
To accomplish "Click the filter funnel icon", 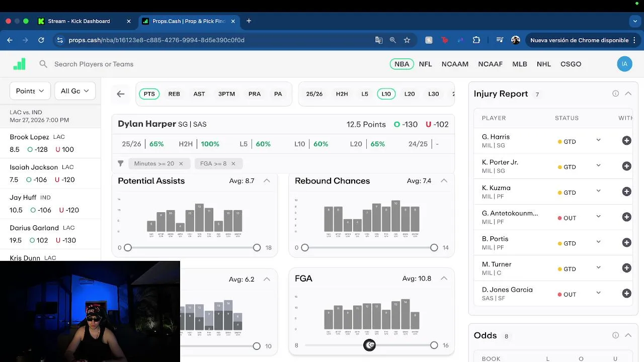I will pyautogui.click(x=121, y=163).
